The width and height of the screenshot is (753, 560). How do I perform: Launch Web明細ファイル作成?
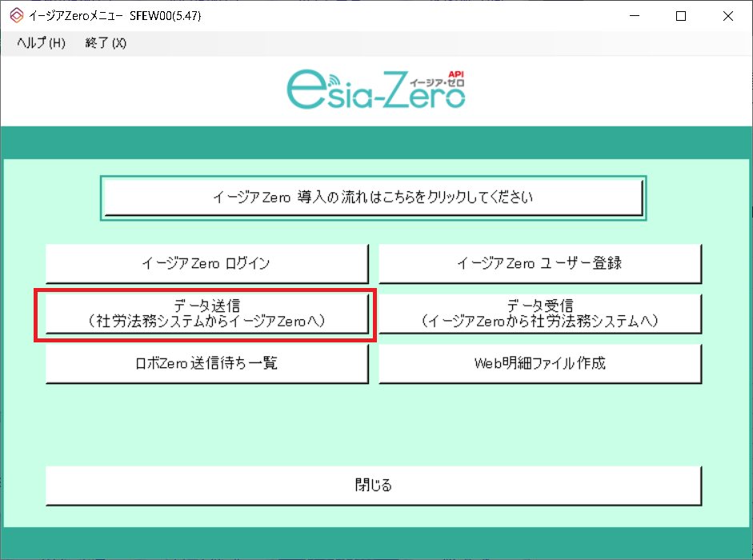pos(540,362)
